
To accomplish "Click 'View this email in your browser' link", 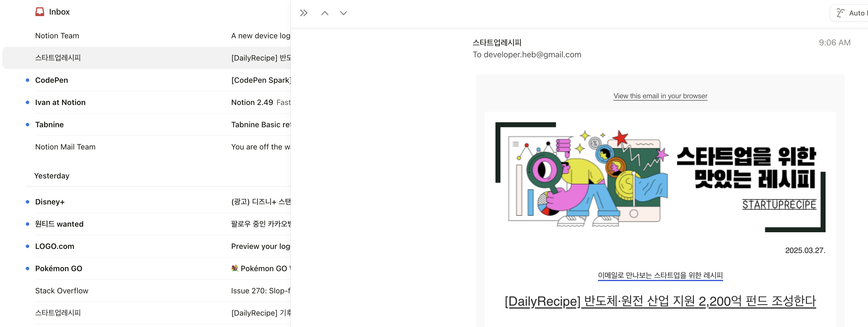I will pyautogui.click(x=660, y=96).
